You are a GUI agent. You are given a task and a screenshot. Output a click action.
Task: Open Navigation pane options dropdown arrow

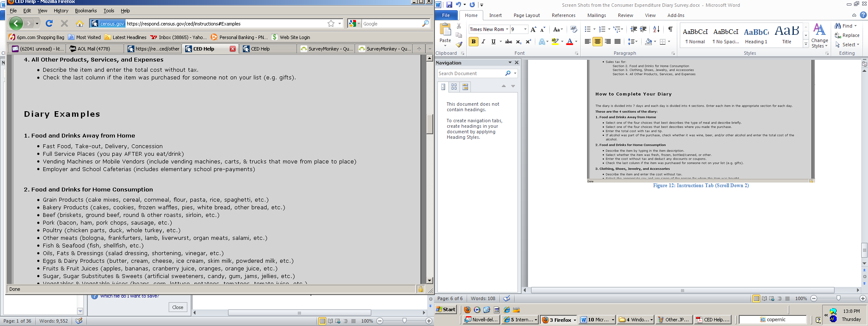pyautogui.click(x=510, y=62)
